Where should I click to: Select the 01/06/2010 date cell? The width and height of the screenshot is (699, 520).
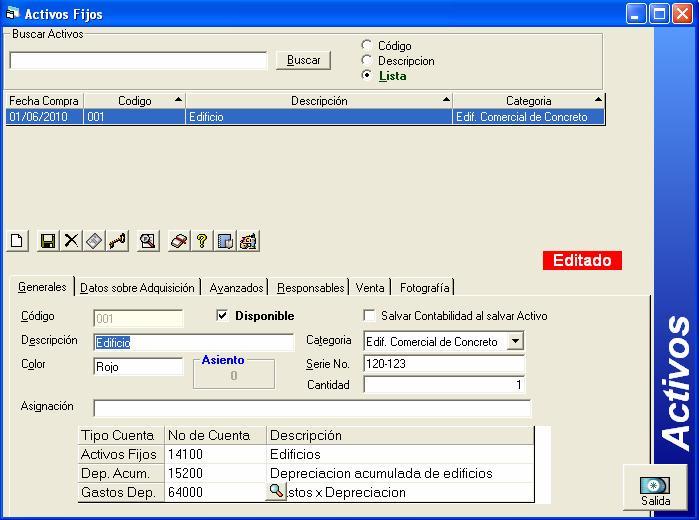click(44, 117)
